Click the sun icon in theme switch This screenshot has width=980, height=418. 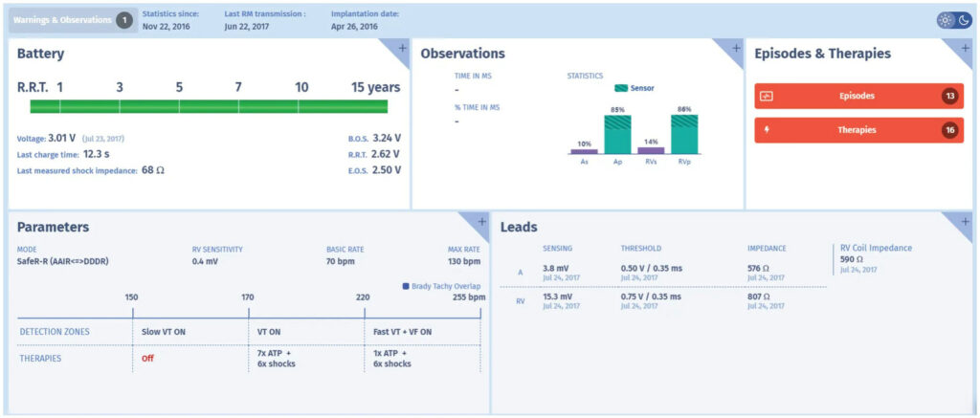[946, 20]
